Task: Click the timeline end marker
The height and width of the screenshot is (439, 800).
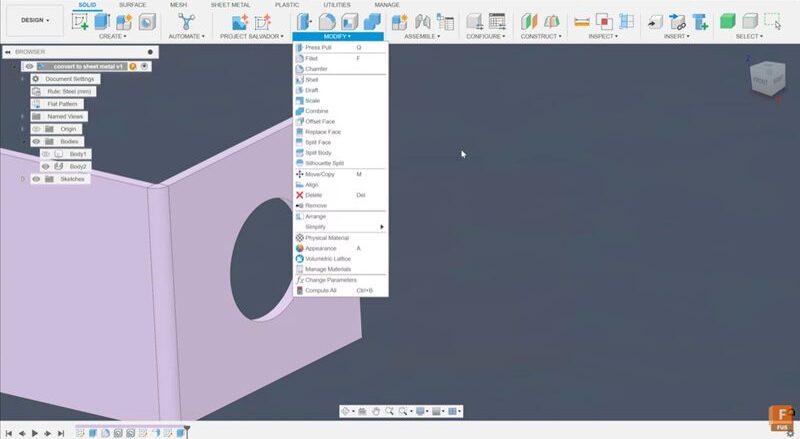Action: tap(187, 431)
